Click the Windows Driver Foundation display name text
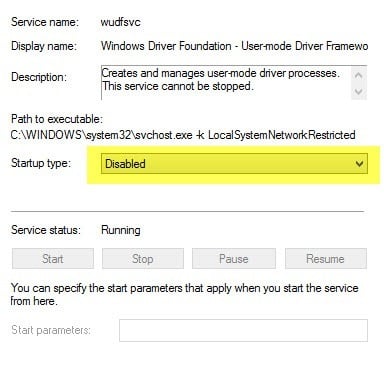 [x=234, y=46]
